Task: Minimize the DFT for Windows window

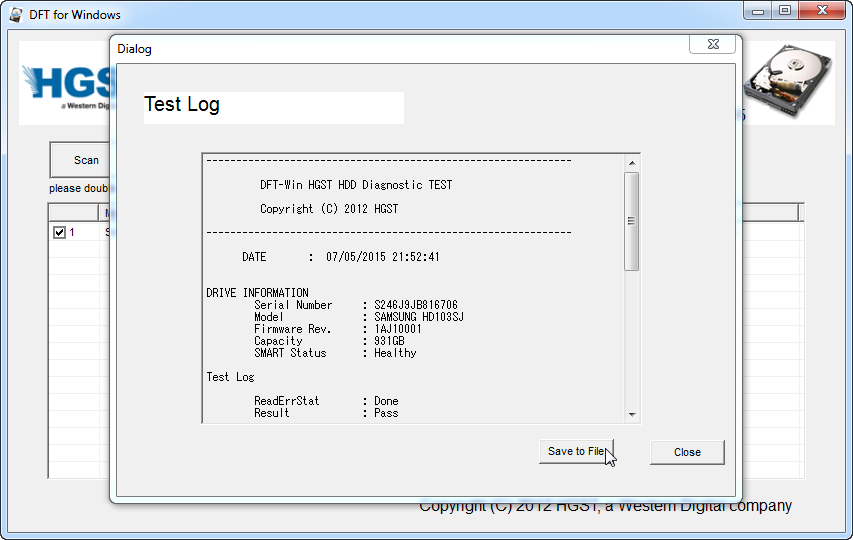Action: point(758,10)
